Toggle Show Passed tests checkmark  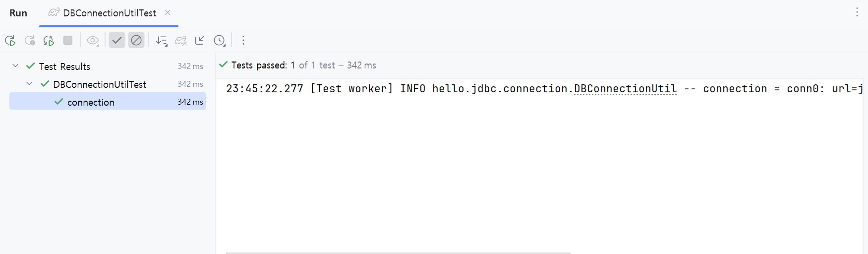117,40
